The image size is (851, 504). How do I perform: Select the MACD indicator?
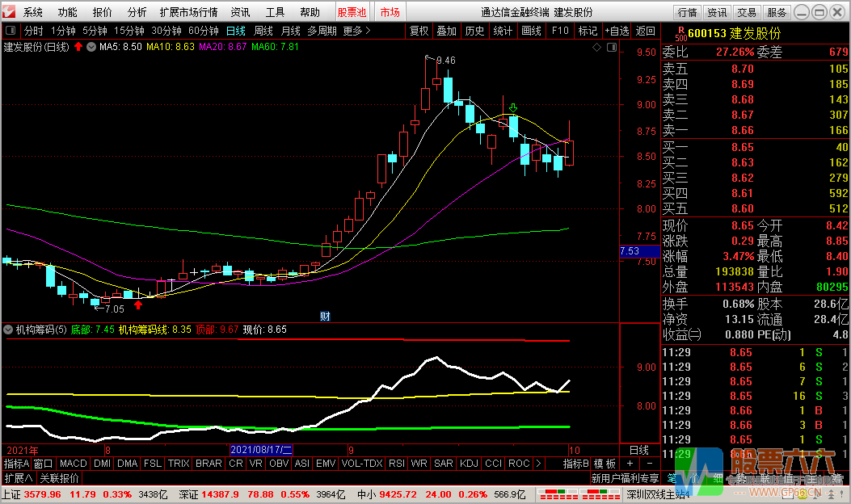(73, 464)
